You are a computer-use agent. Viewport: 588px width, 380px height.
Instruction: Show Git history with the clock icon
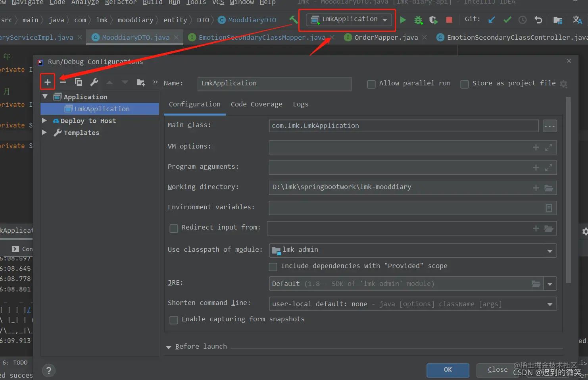(523, 19)
